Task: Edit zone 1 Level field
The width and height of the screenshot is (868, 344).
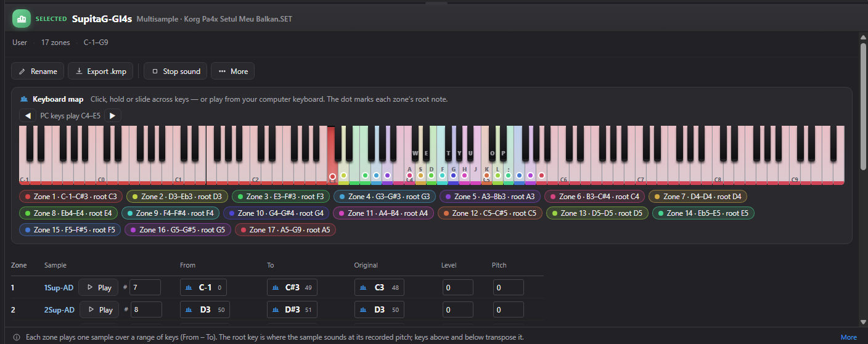Action: point(458,287)
